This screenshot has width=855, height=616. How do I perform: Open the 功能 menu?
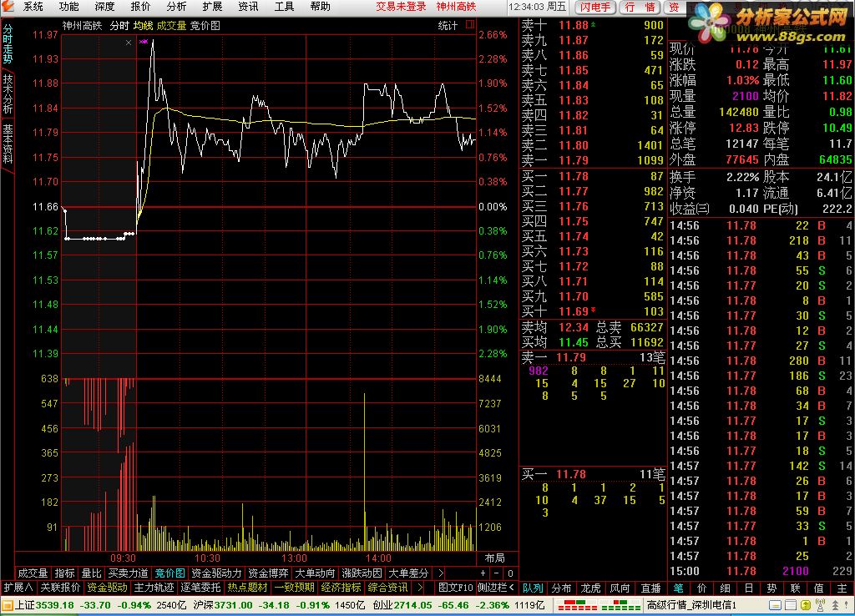68,7
